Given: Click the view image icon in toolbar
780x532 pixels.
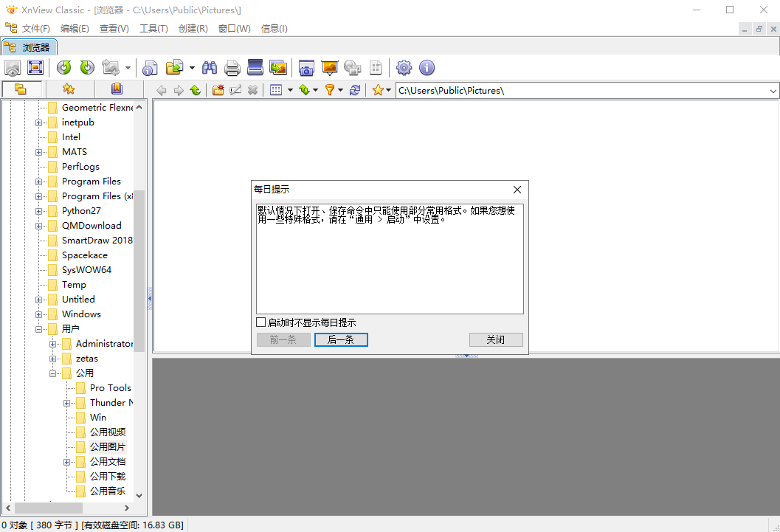Looking at the screenshot, I should [13, 68].
